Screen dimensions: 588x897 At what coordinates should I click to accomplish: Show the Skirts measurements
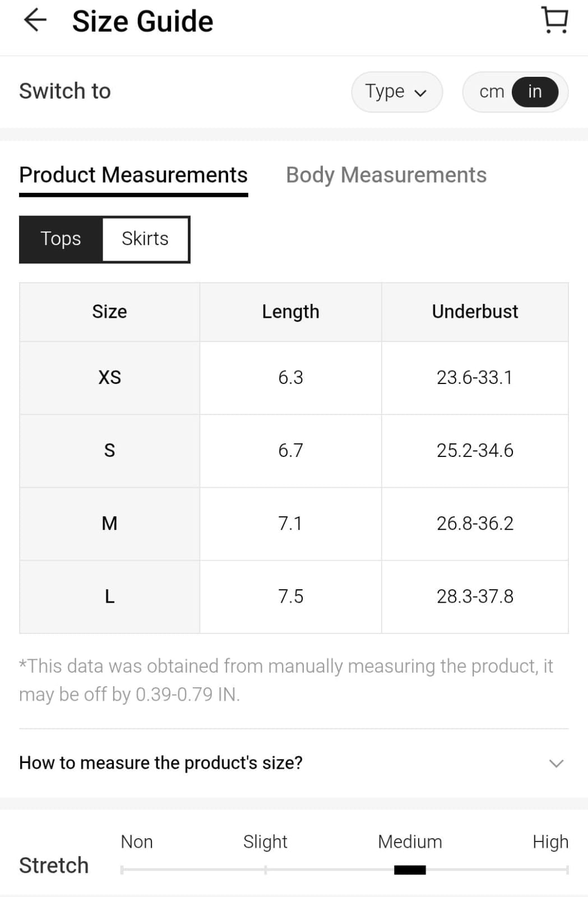(145, 239)
